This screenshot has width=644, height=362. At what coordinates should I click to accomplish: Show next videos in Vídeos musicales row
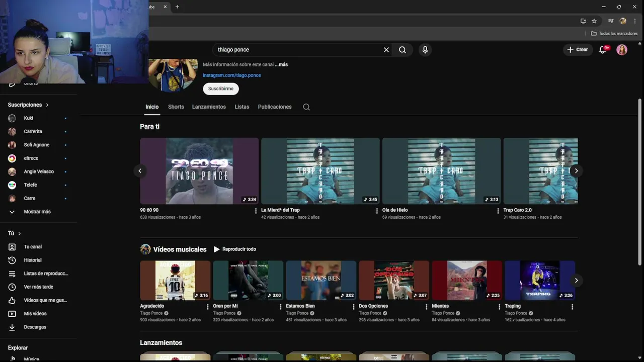(577, 280)
